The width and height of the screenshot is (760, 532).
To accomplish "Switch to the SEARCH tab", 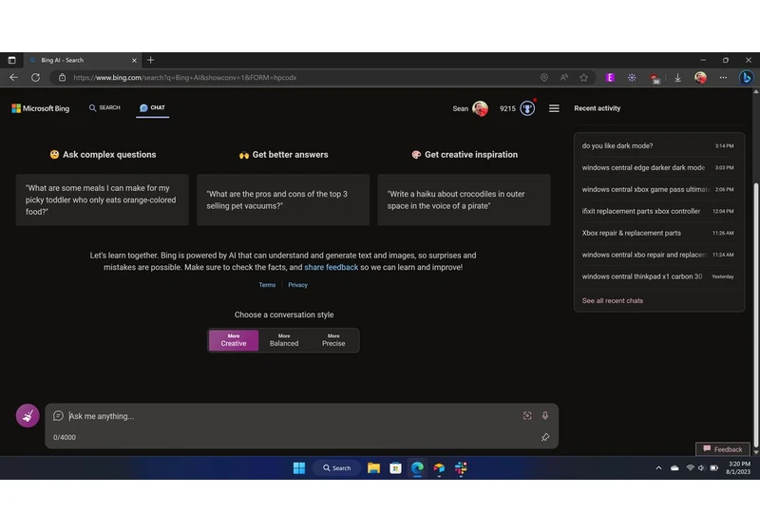I will click(x=104, y=107).
